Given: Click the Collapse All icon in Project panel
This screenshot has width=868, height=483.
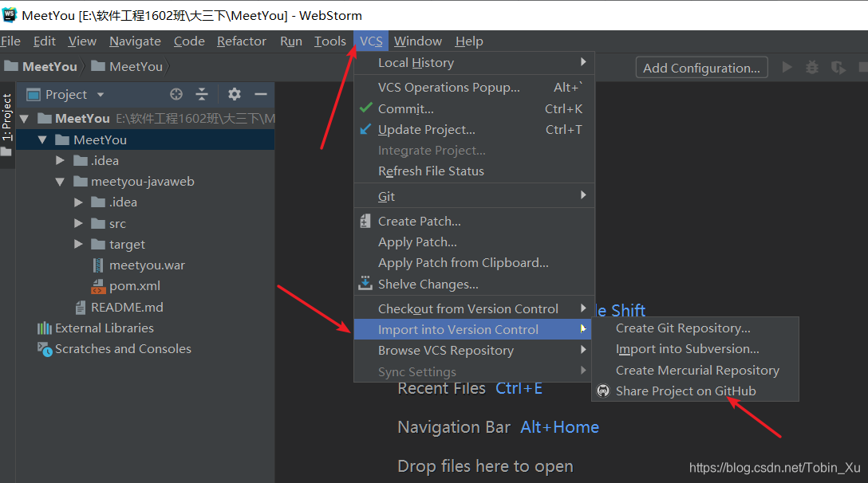Looking at the screenshot, I should pos(202,95).
